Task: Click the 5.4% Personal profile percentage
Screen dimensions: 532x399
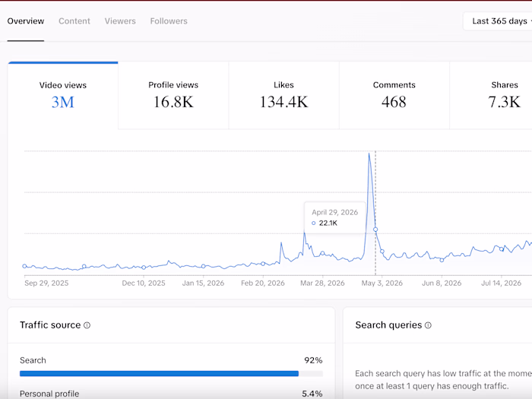Action: click(312, 394)
